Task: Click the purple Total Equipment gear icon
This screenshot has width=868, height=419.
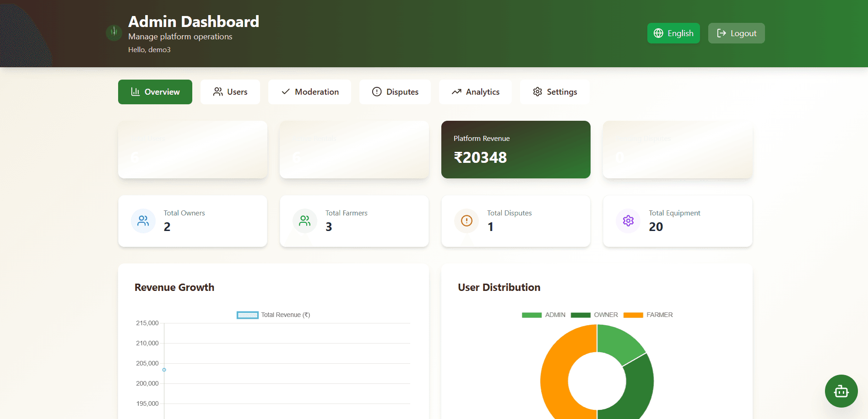Action: [628, 221]
